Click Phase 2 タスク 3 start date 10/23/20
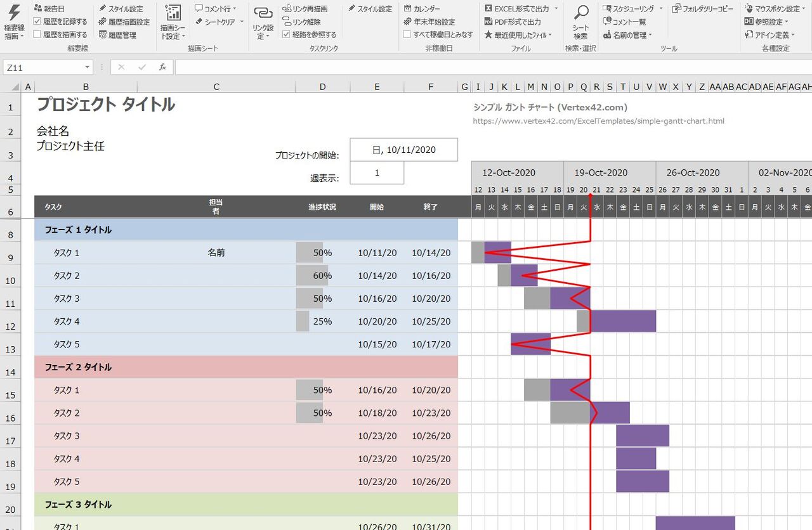812x530 pixels. click(377, 436)
